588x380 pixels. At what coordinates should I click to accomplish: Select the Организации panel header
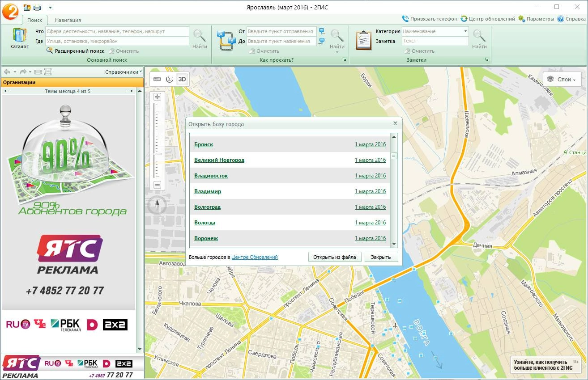72,82
